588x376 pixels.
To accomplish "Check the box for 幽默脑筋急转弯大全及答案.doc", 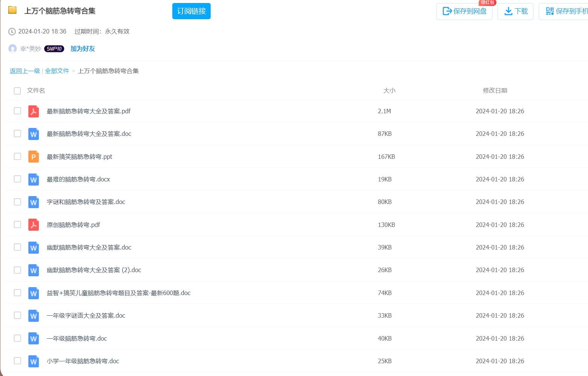I will click(17, 247).
